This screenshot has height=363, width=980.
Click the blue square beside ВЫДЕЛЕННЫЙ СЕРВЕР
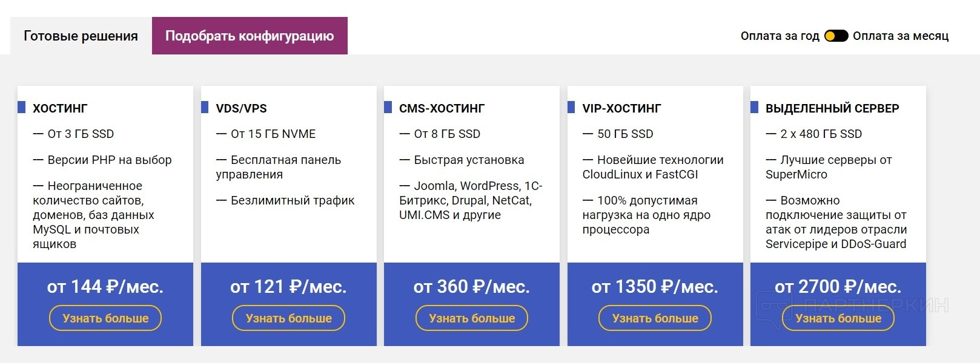[x=755, y=107]
